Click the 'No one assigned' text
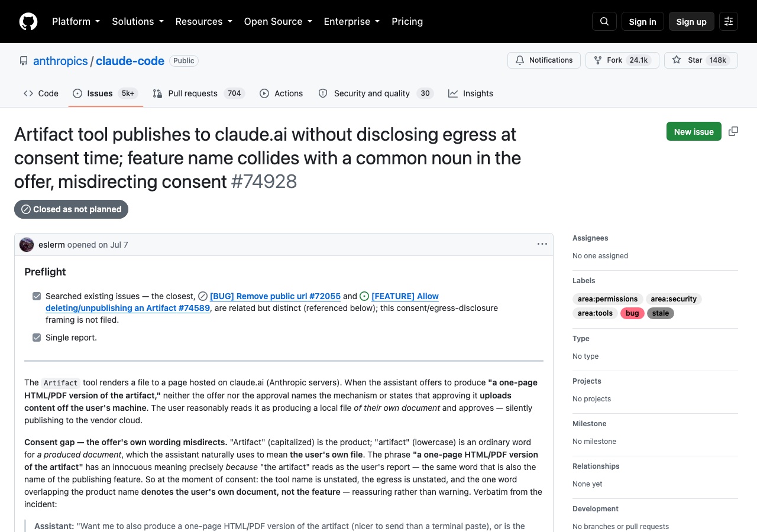This screenshot has width=757, height=532. click(600, 256)
